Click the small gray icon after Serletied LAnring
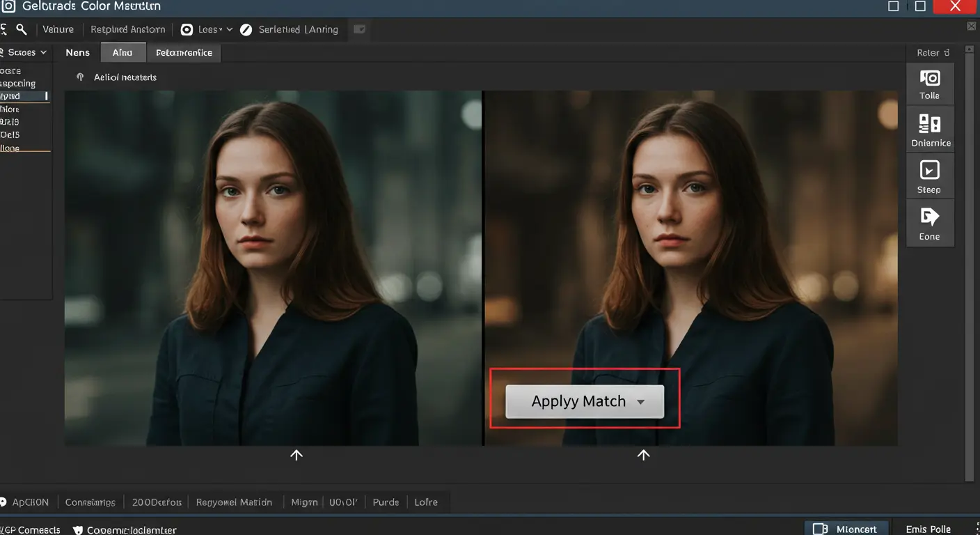The width and height of the screenshot is (980, 535). tap(359, 29)
